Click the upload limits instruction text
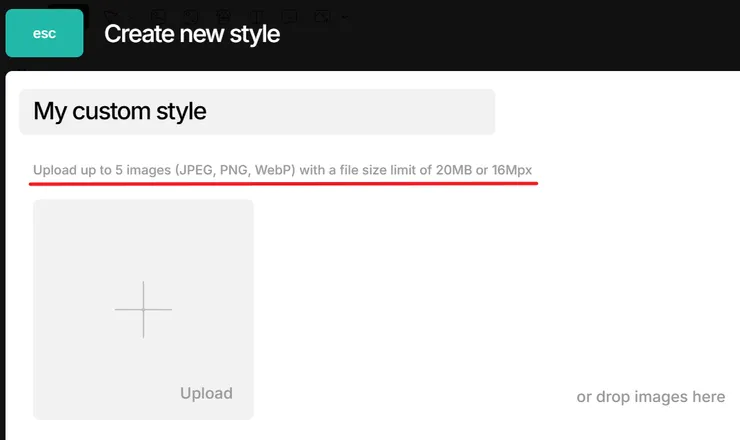This screenshot has height=440, width=740. coord(283,170)
